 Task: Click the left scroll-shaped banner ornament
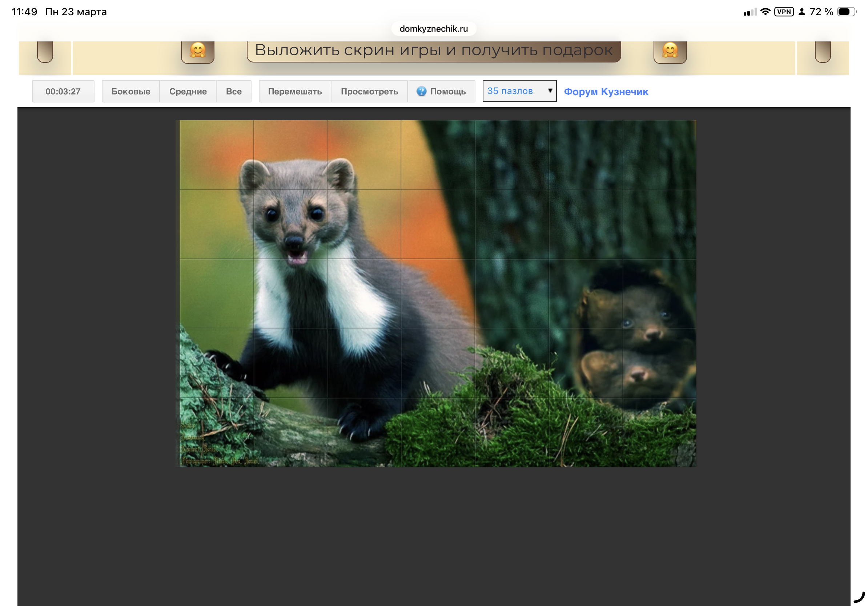[x=45, y=52]
